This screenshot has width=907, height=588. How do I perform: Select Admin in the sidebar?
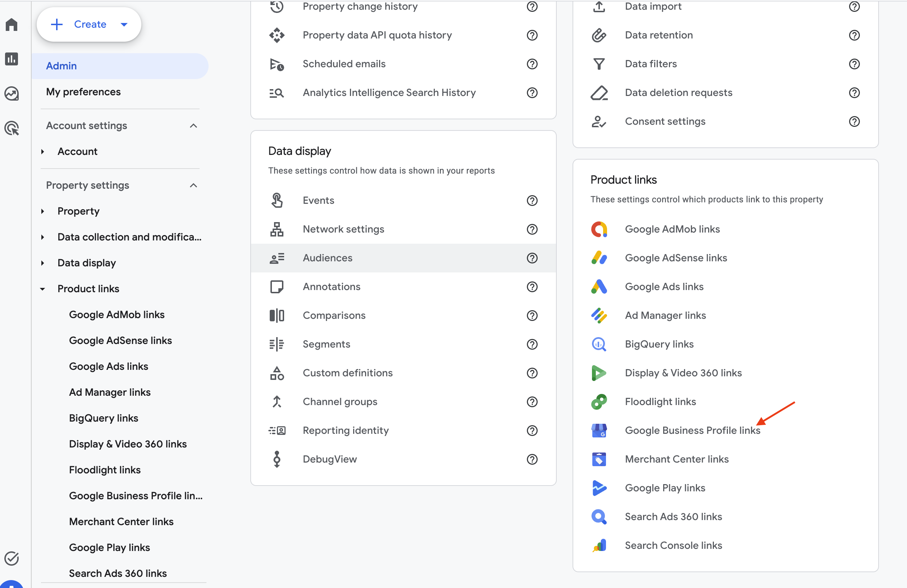[x=120, y=66]
